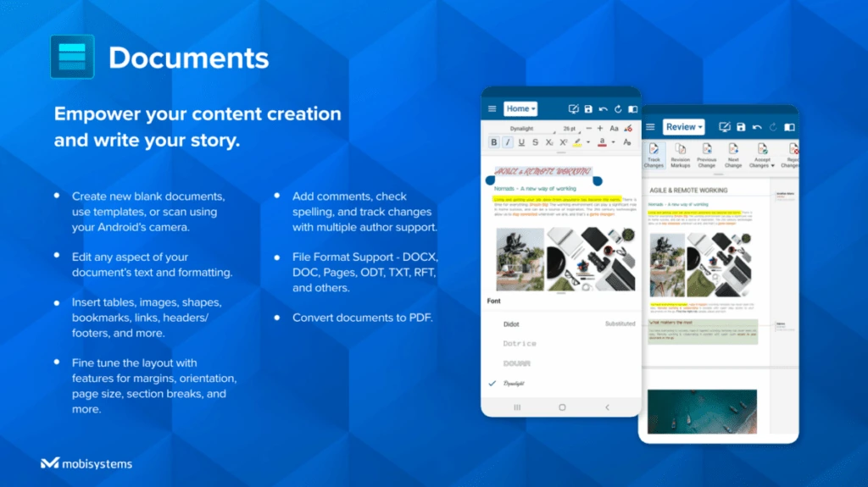Redo action in Home phone screen

[618, 109]
